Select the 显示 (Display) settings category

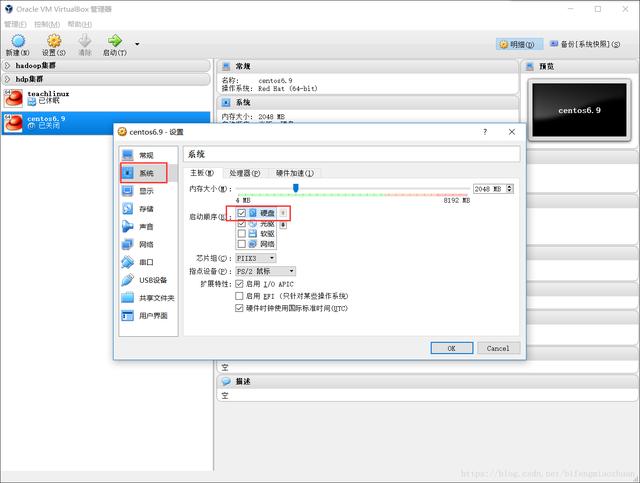pyautogui.click(x=149, y=191)
